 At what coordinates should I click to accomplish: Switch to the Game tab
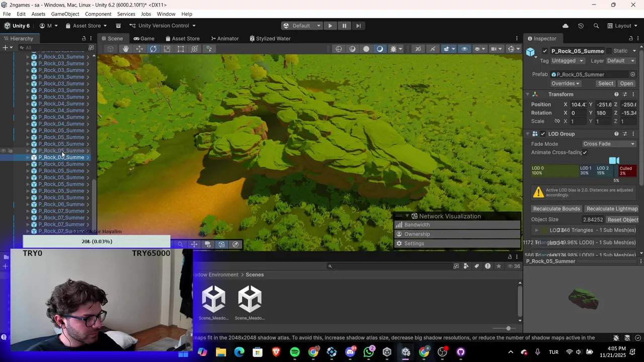(x=143, y=39)
